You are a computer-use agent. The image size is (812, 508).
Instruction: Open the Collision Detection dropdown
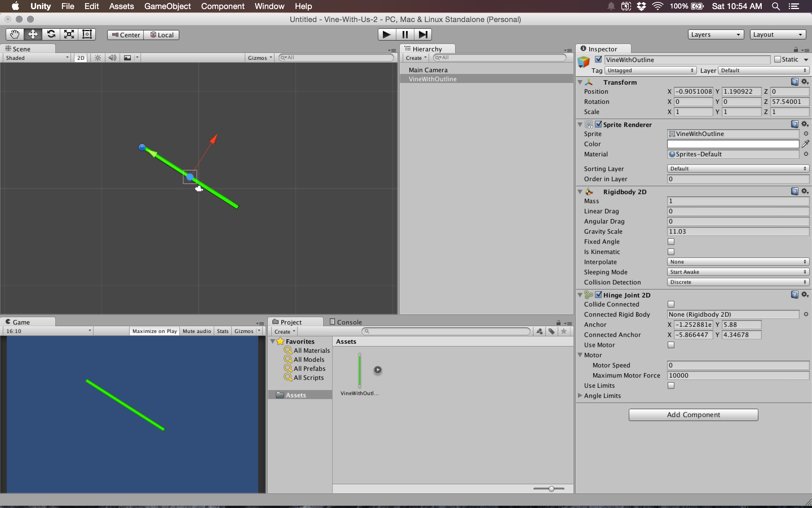[x=738, y=282]
